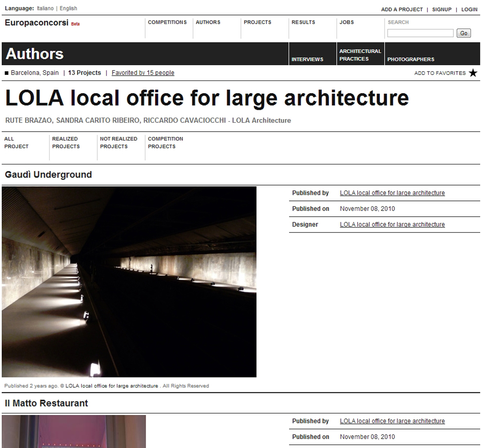Click the 13 Projects count text
Screen dimensions: 482x448
tap(85, 73)
